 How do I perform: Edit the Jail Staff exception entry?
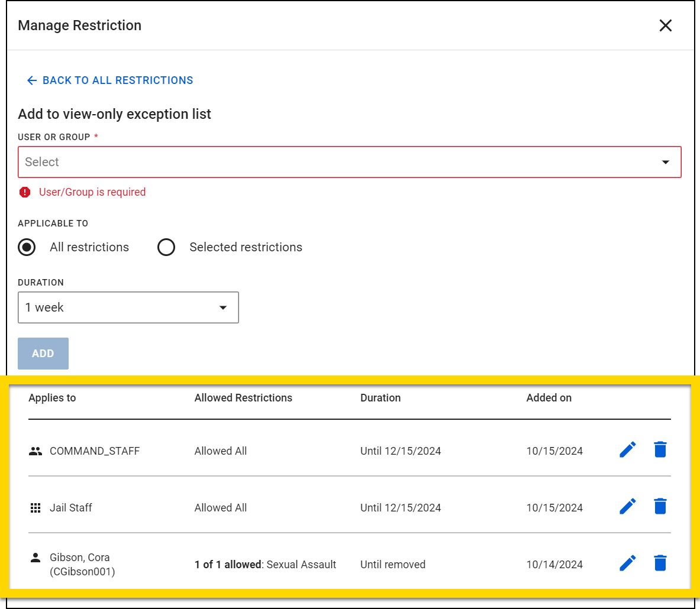click(x=627, y=507)
